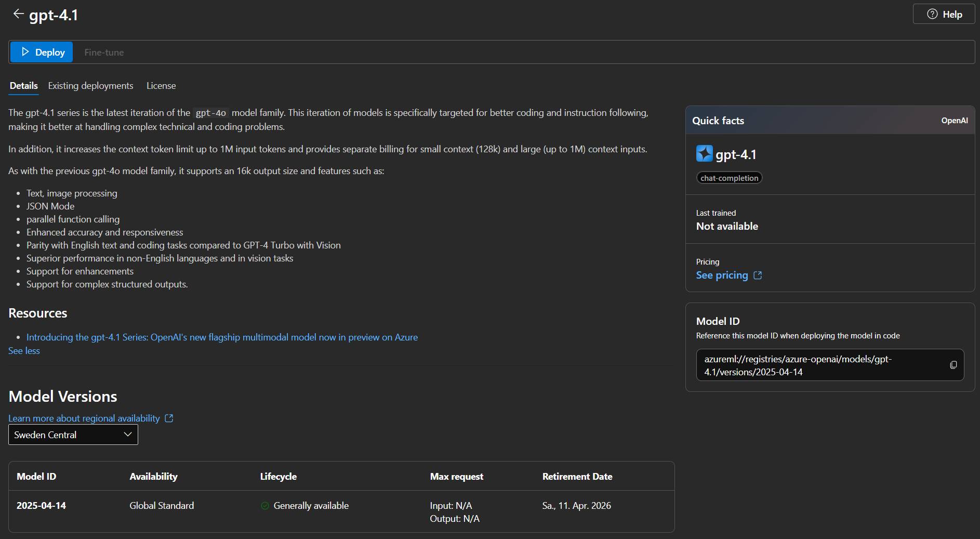Click the Help question mark icon
This screenshot has height=539, width=980.
(x=932, y=14)
